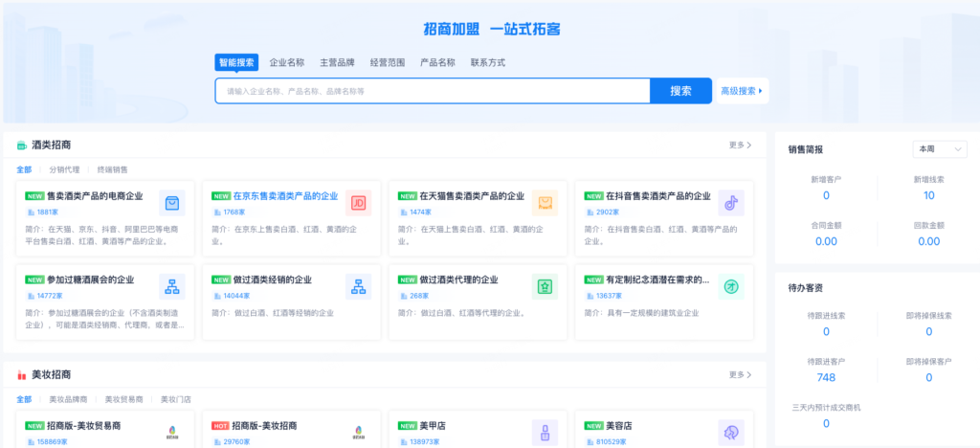
Task: Expand 高级搜索 advanced search options
Action: (743, 91)
